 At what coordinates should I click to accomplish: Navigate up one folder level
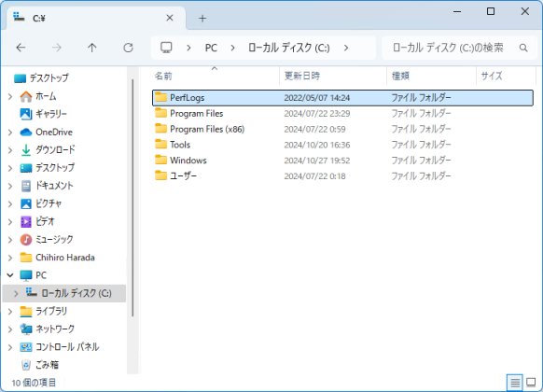click(x=91, y=48)
